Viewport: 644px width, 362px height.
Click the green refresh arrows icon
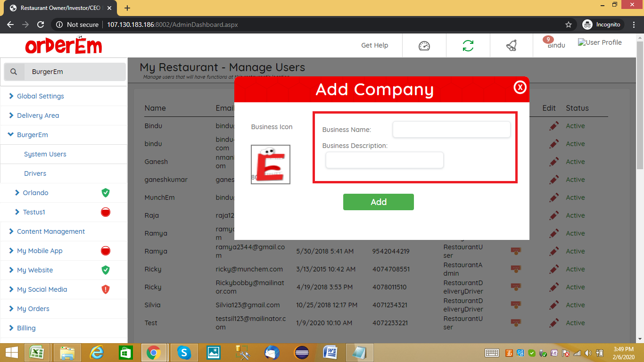(x=468, y=46)
